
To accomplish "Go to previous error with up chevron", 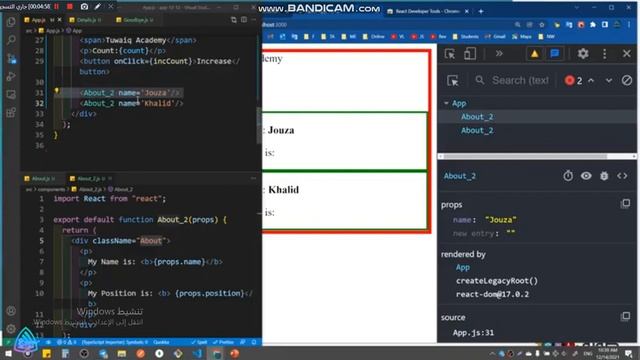I will tap(591, 80).
